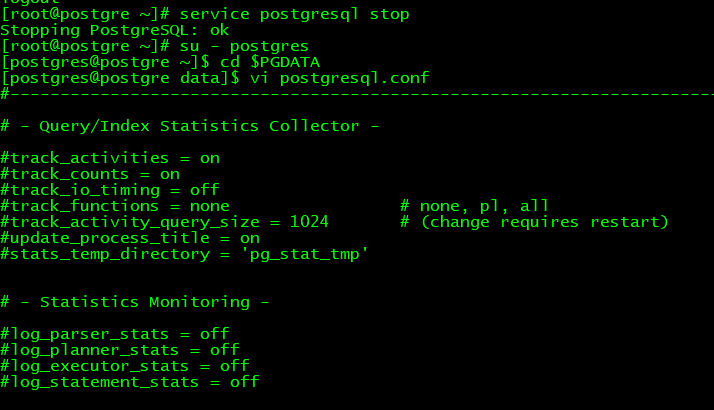This screenshot has width=714, height=410.
Task: Click the '#log_planner_stats = off' line
Action: (120, 350)
